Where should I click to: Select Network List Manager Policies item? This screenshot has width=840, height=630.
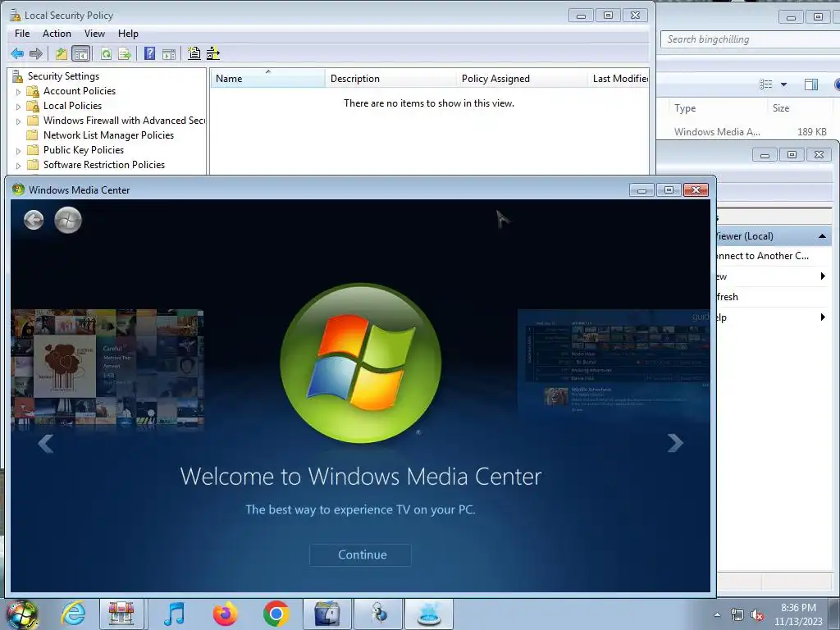[108, 135]
